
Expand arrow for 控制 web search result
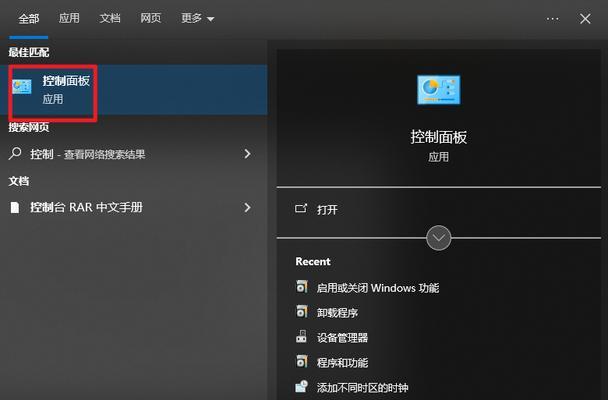tap(247, 154)
